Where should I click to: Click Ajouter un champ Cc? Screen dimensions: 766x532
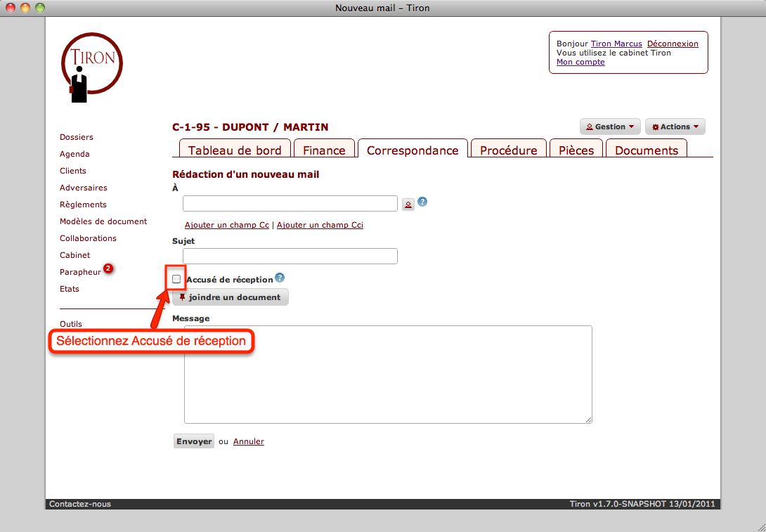(225, 225)
